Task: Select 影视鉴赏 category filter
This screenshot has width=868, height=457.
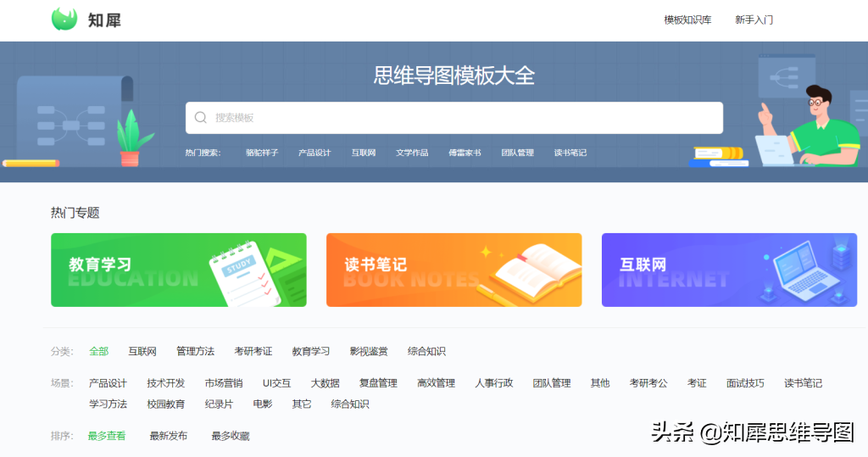Action: [x=369, y=351]
